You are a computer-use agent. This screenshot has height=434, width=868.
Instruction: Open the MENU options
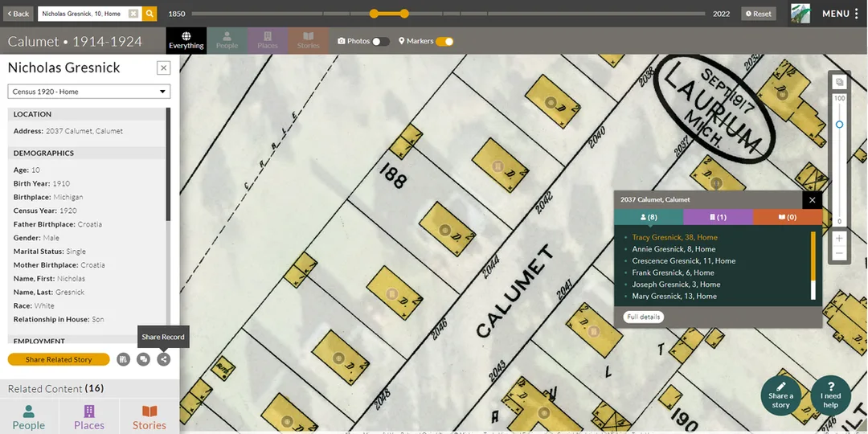click(x=840, y=14)
